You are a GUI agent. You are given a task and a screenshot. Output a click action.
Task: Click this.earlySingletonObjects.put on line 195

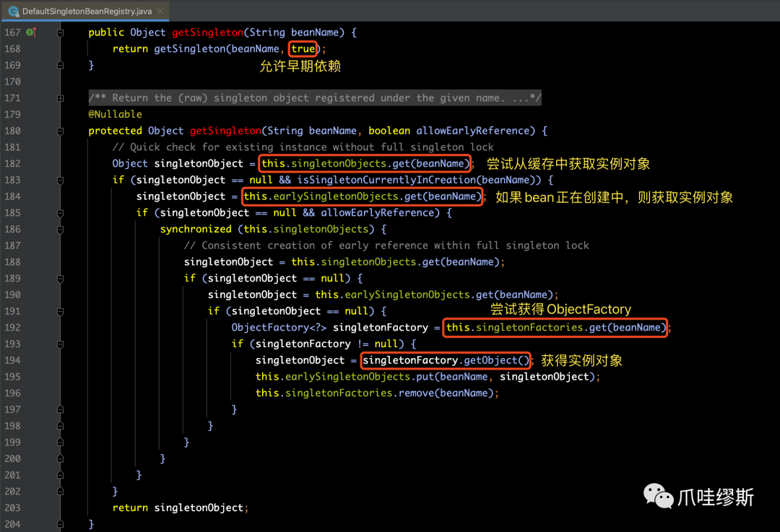point(344,377)
